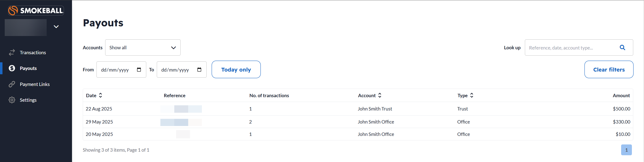Open the To date calendar picker icon
The image size is (644, 162).
(x=199, y=70)
